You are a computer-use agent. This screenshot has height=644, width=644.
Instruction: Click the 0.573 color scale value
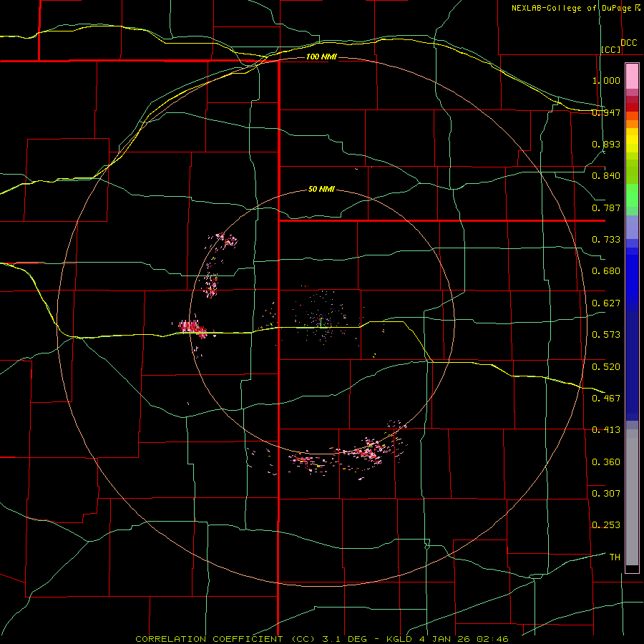606,334
